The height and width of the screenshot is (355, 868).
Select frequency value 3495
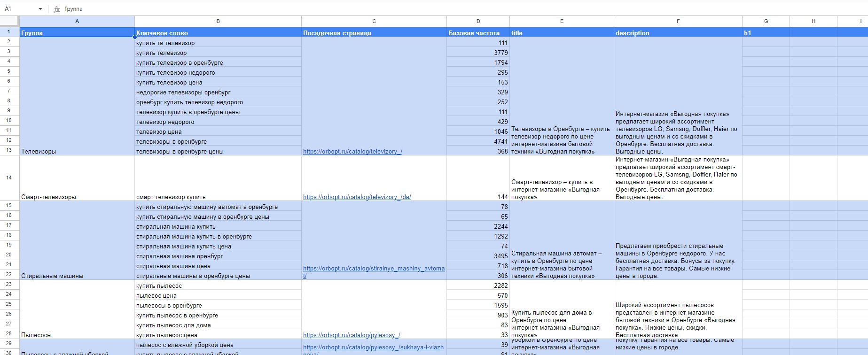tap(478, 256)
